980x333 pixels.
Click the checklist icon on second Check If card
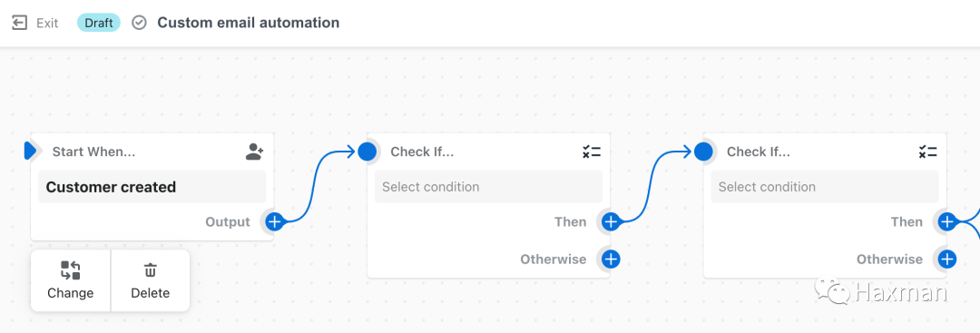927,152
